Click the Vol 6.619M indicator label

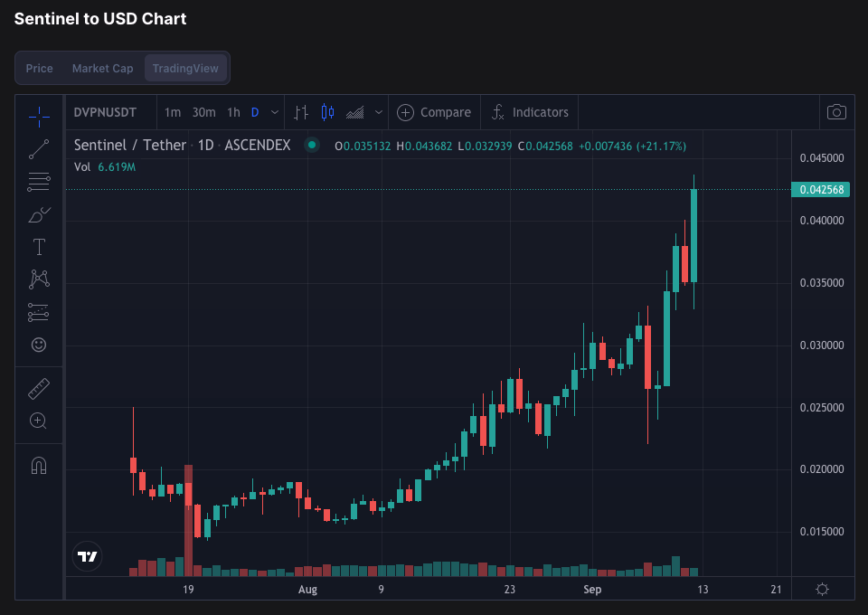pyautogui.click(x=105, y=166)
